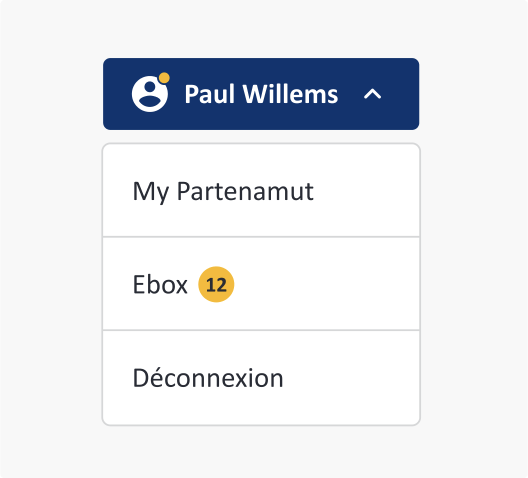Collapse the menu with the chevron arrow
Screen dimensions: 528x478
click(372, 94)
